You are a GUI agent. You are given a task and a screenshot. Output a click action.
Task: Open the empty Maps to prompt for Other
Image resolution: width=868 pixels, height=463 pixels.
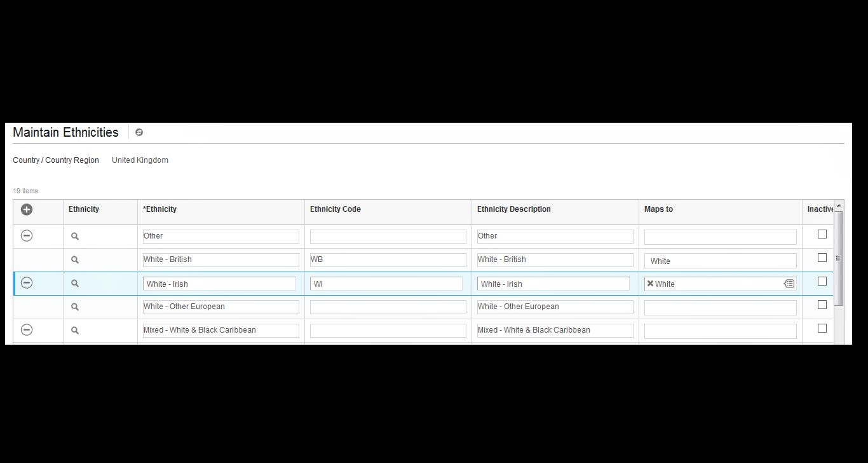(720, 236)
